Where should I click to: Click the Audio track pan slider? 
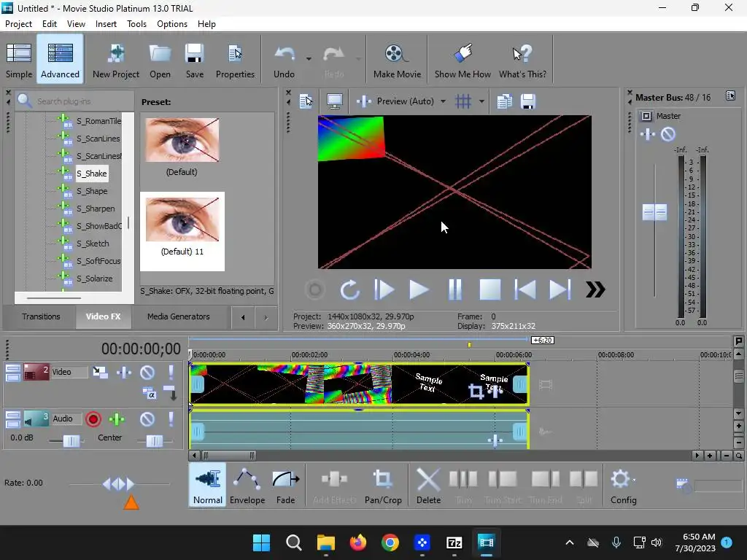coord(155,441)
